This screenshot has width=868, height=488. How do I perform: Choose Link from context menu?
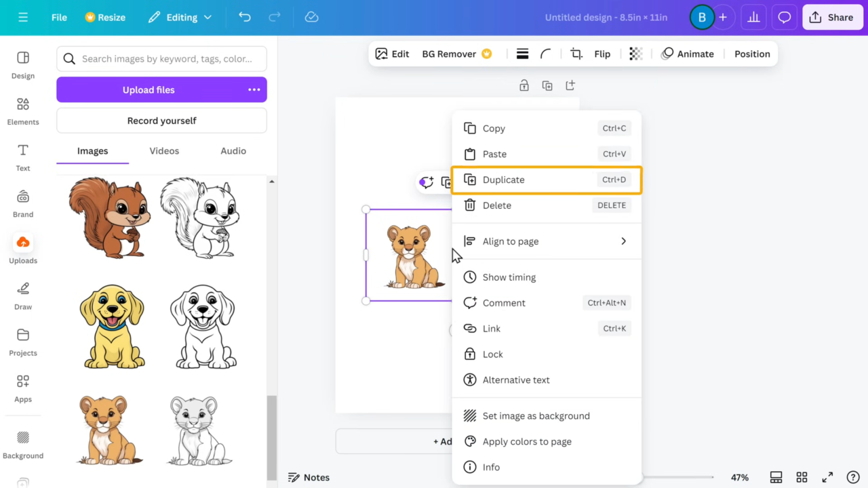tap(547, 329)
